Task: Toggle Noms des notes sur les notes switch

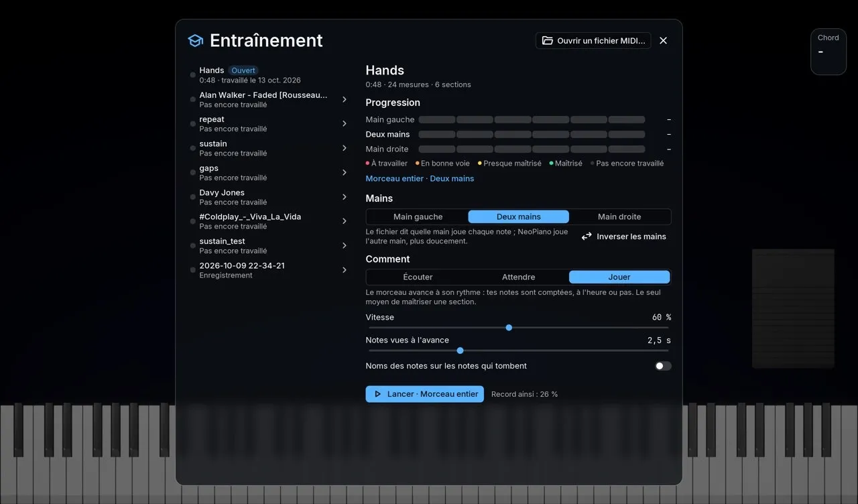Action: [663, 366]
